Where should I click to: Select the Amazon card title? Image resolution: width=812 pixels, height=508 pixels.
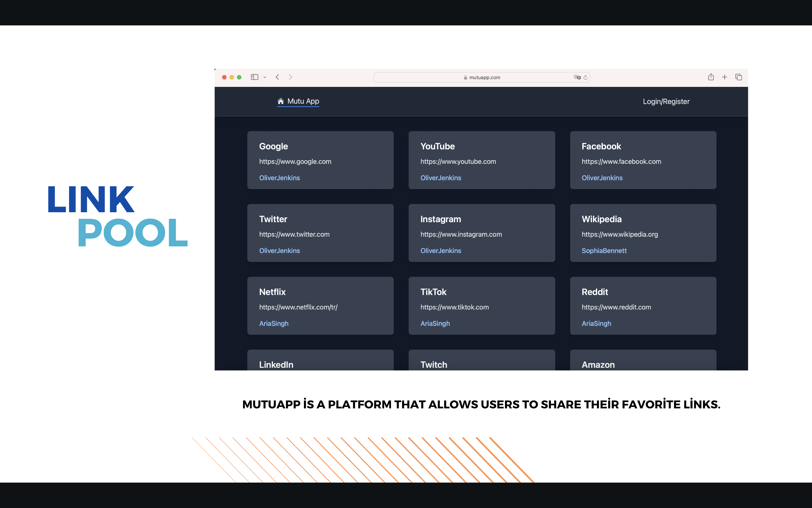598,365
